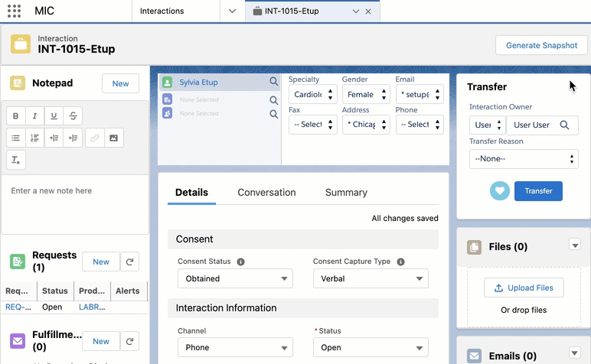Image resolution: width=591 pixels, height=364 pixels.
Task: Click into the Notepad note text area
Action: point(75,203)
